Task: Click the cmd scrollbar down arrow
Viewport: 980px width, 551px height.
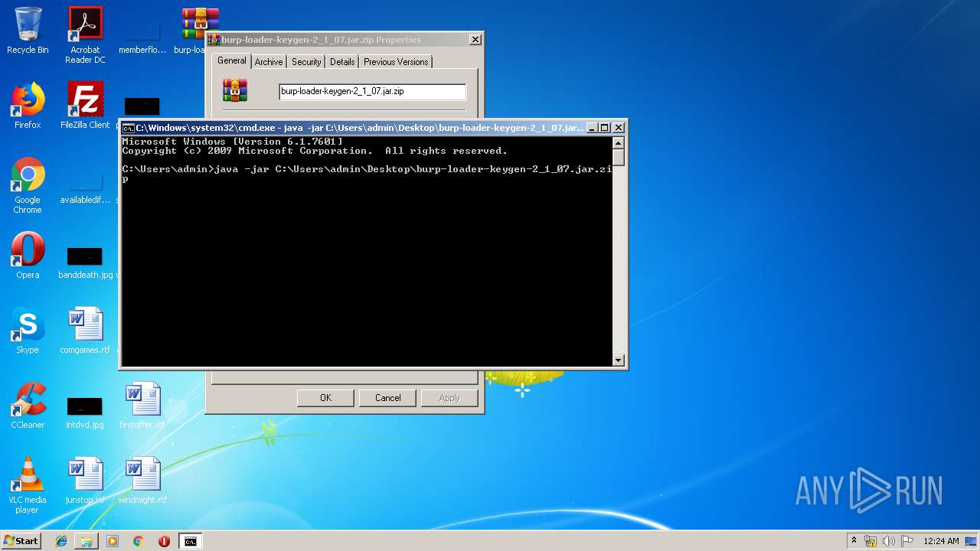Action: (619, 360)
